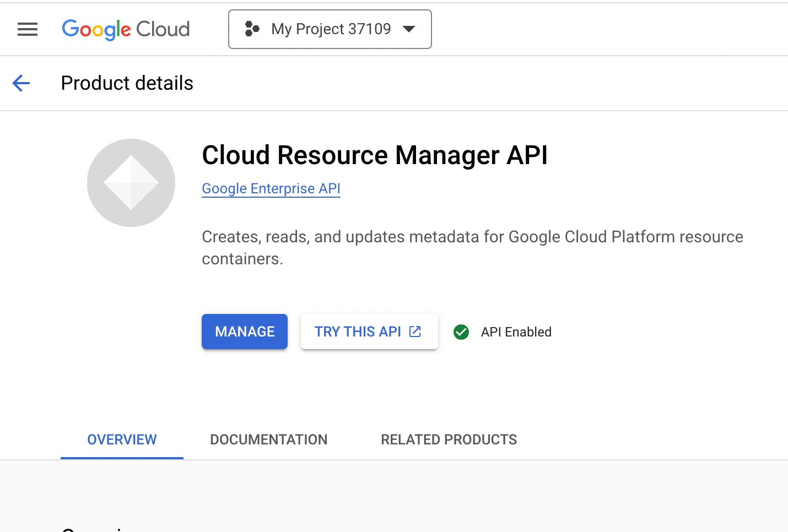Viewport: 788px width, 532px height.
Task: Click the project hexagon icon in the selector
Action: [252, 29]
